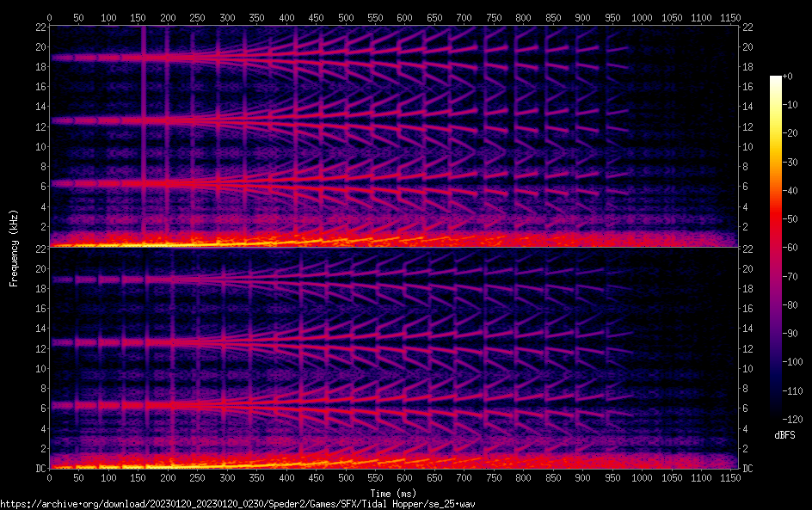The height and width of the screenshot is (510, 812).
Task: Click the "Frequency (kHz)" axis label
Action: (x=13, y=248)
